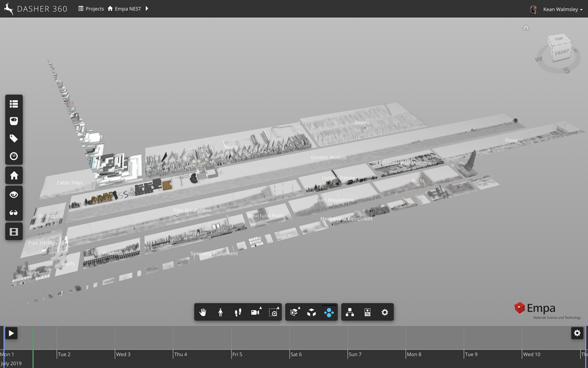Viewport: 588px width, 368px height.
Task: Click the FRONT face of view cube
Action: click(561, 53)
